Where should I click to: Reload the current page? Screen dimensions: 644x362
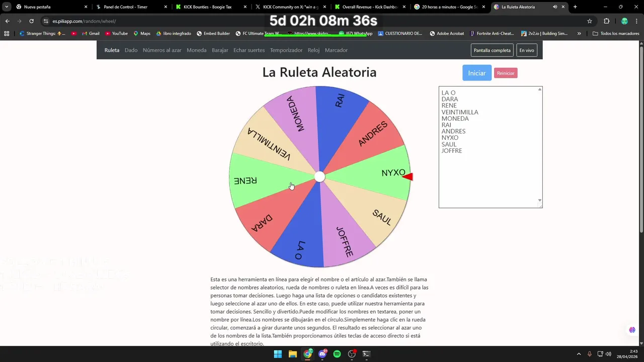coord(31,21)
